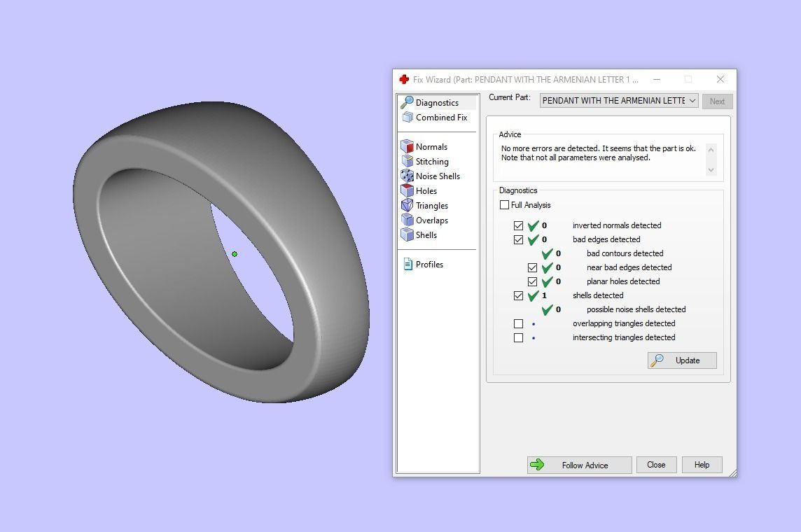
Task: Select Shells in the sidebar
Action: click(x=426, y=235)
